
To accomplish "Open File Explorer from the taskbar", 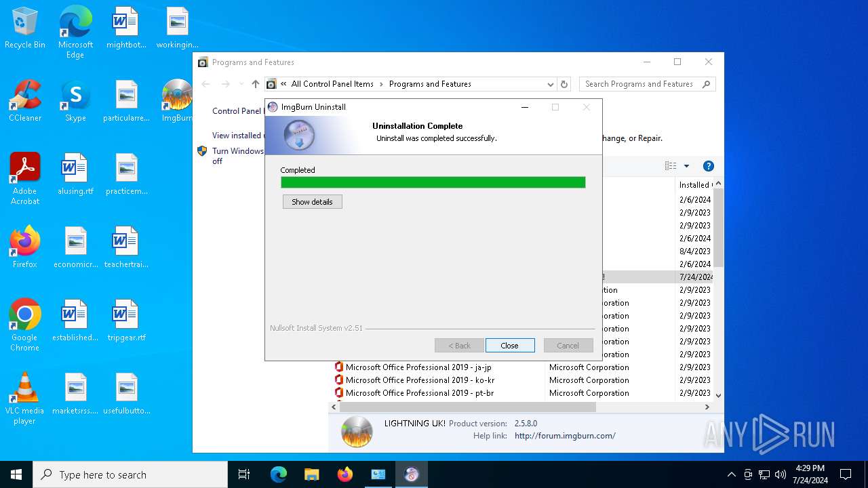I will click(312, 474).
